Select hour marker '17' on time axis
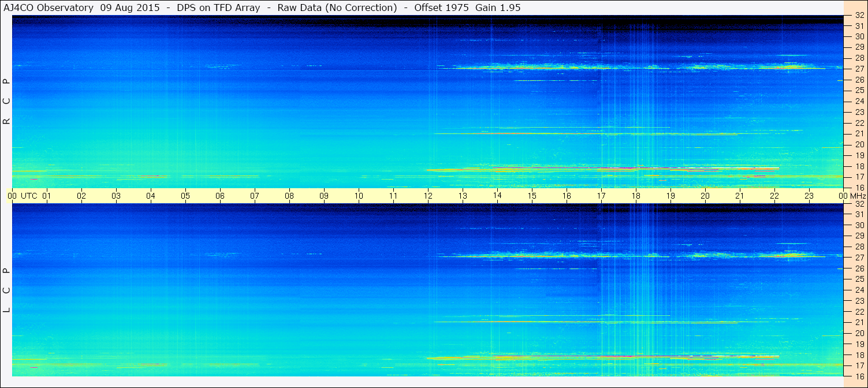Viewport: 868px width, 388px height. 601,196
